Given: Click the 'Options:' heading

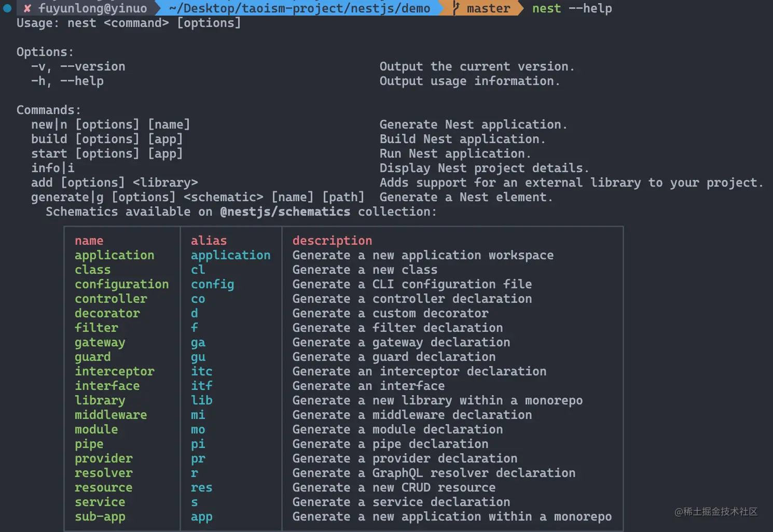Looking at the screenshot, I should [x=45, y=52].
